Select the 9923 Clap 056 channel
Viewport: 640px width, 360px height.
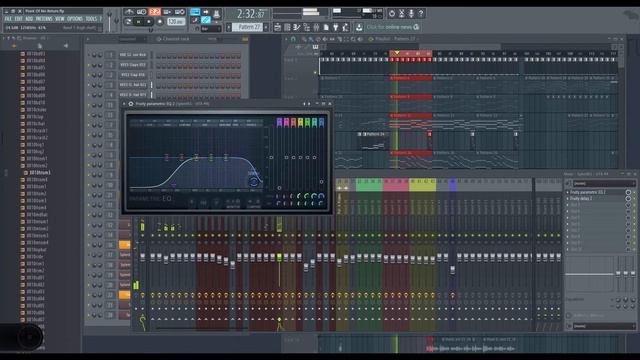133,75
